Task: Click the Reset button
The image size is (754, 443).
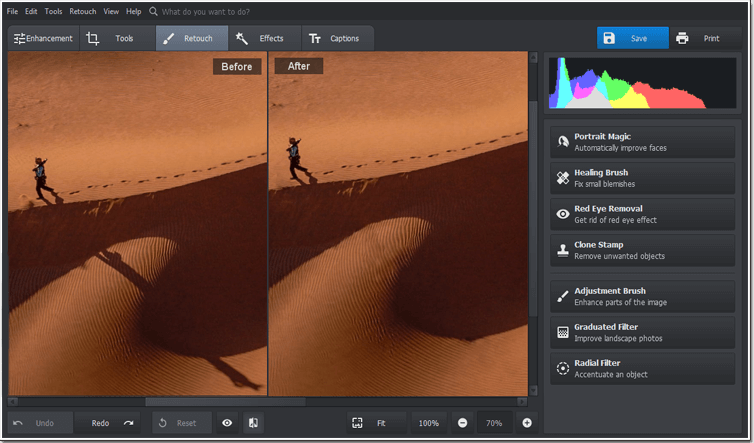Action: pyautogui.click(x=182, y=423)
